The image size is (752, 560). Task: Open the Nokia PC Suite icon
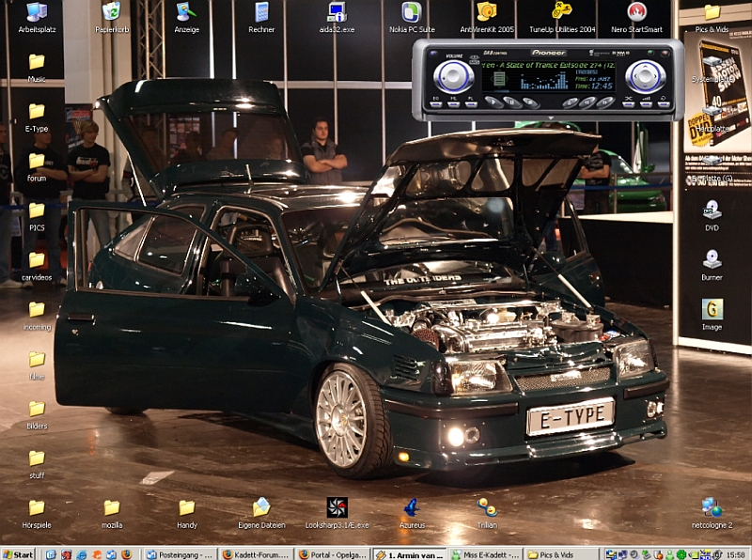coord(411,12)
